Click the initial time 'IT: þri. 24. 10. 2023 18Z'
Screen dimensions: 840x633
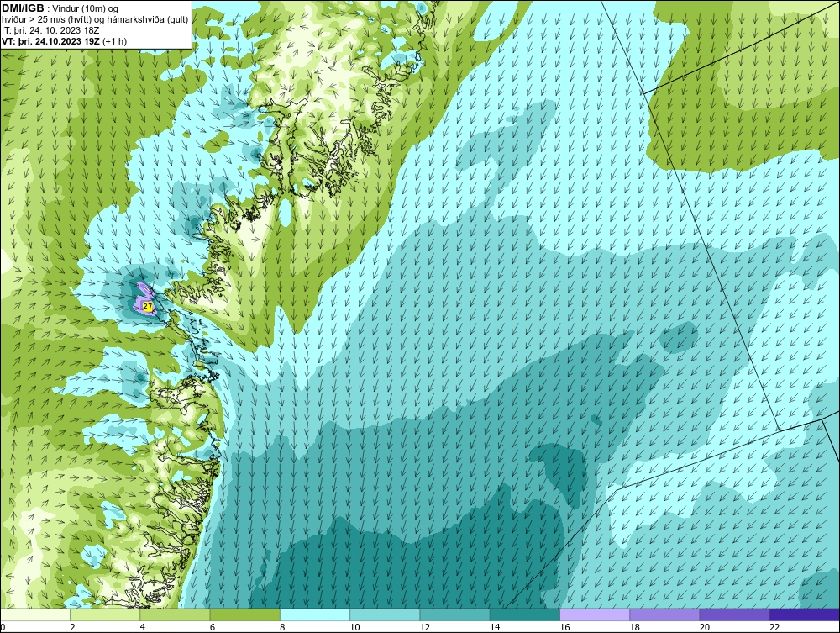click(50, 30)
